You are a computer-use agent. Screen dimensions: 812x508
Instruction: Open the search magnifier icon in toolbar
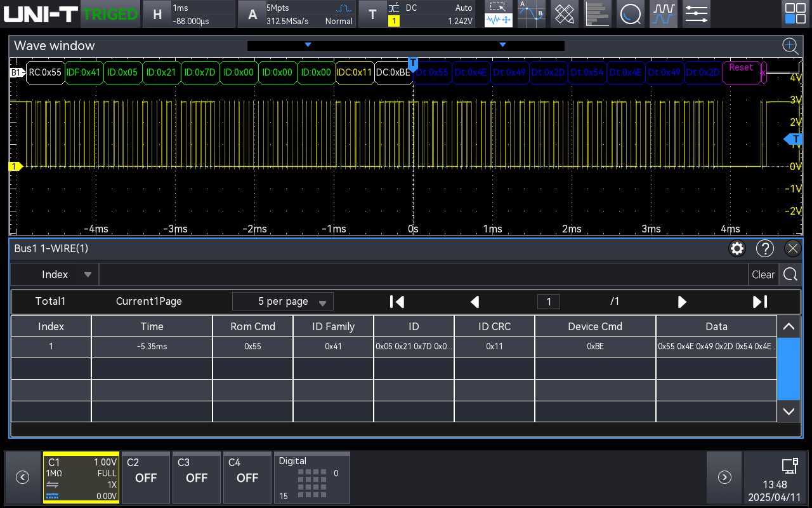pos(630,14)
